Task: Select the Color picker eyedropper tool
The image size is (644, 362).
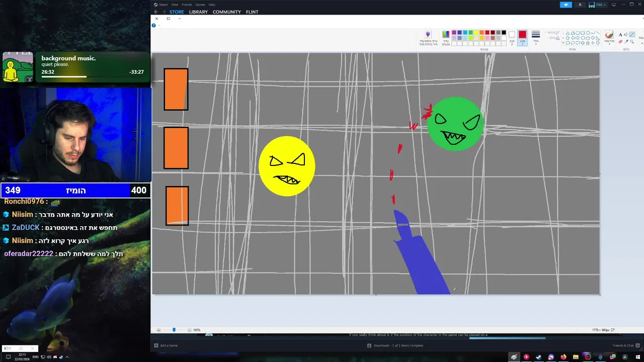Action: click(626, 41)
